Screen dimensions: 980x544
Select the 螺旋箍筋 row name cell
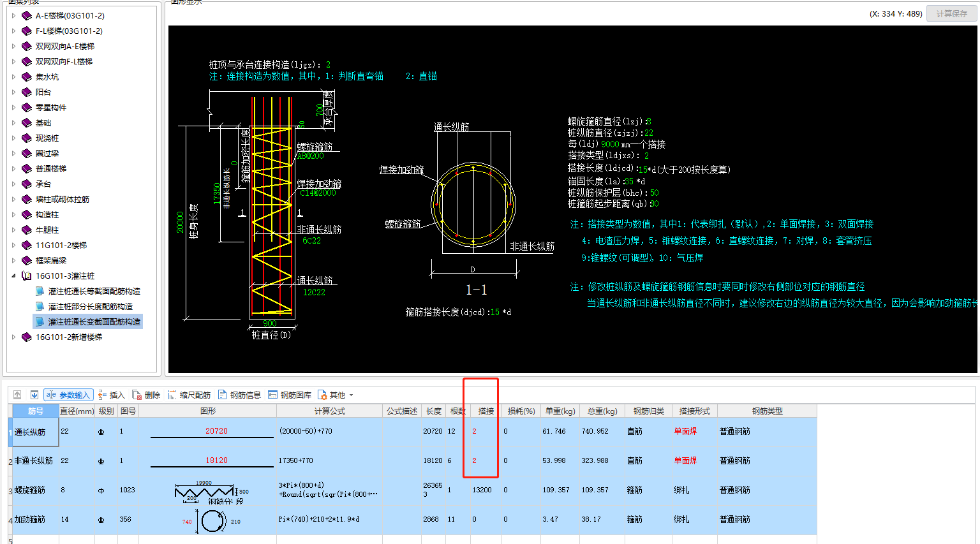[36, 490]
